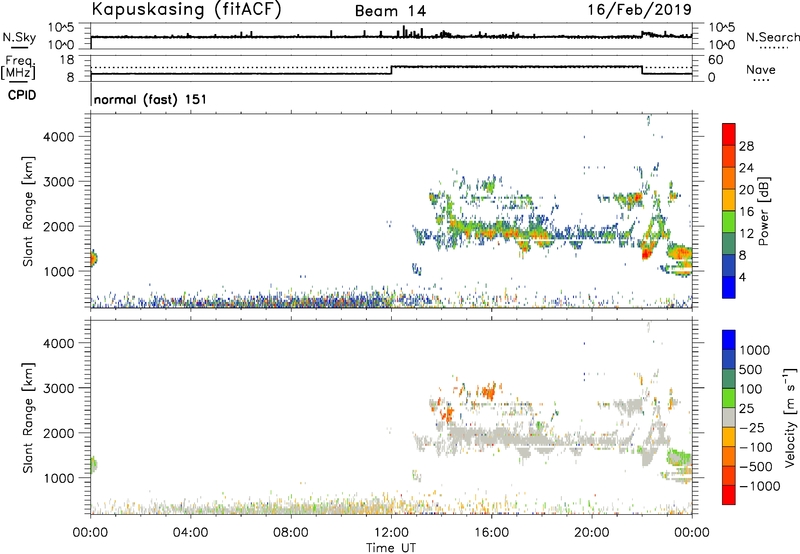This screenshot has height=554, width=800.
Task: Select the "Freq. [MHz]" axis label
Action: pos(19,68)
